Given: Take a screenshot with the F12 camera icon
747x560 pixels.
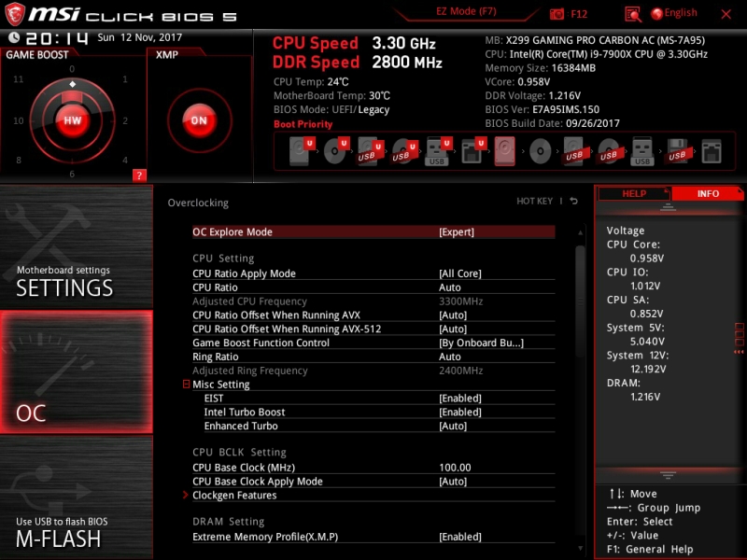Looking at the screenshot, I should [557, 14].
